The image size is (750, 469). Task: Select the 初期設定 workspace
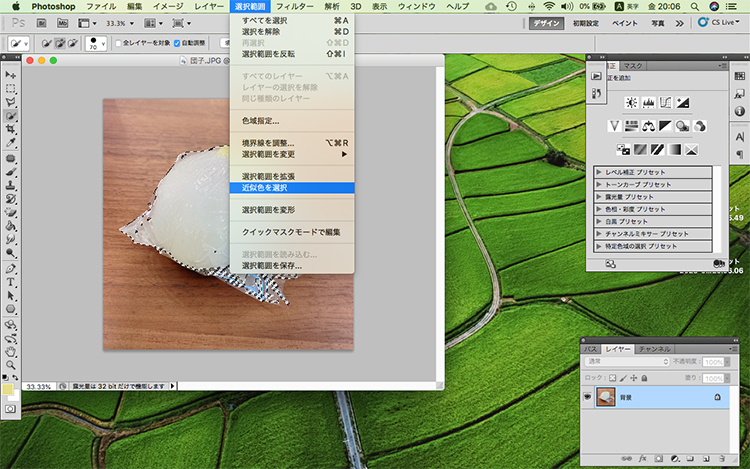[586, 23]
